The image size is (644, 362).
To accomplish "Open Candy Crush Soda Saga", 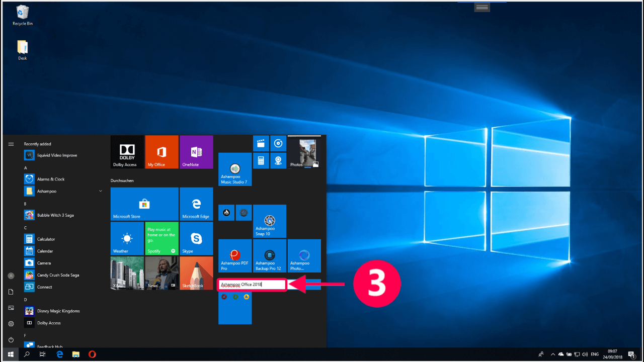I will [63, 275].
